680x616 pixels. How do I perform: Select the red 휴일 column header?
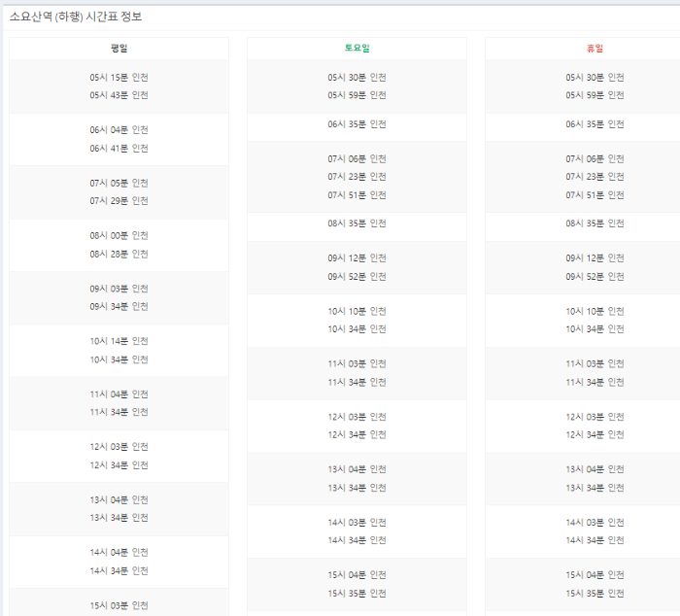coord(595,49)
